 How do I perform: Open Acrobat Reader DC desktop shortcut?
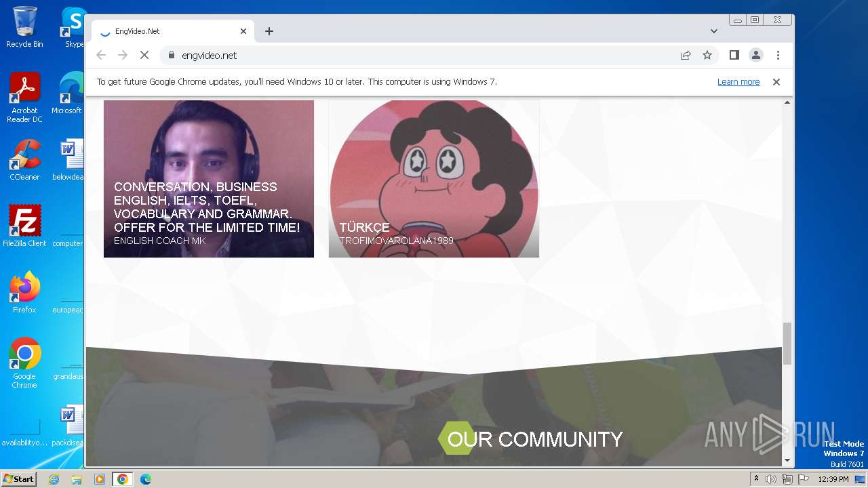coord(24,98)
